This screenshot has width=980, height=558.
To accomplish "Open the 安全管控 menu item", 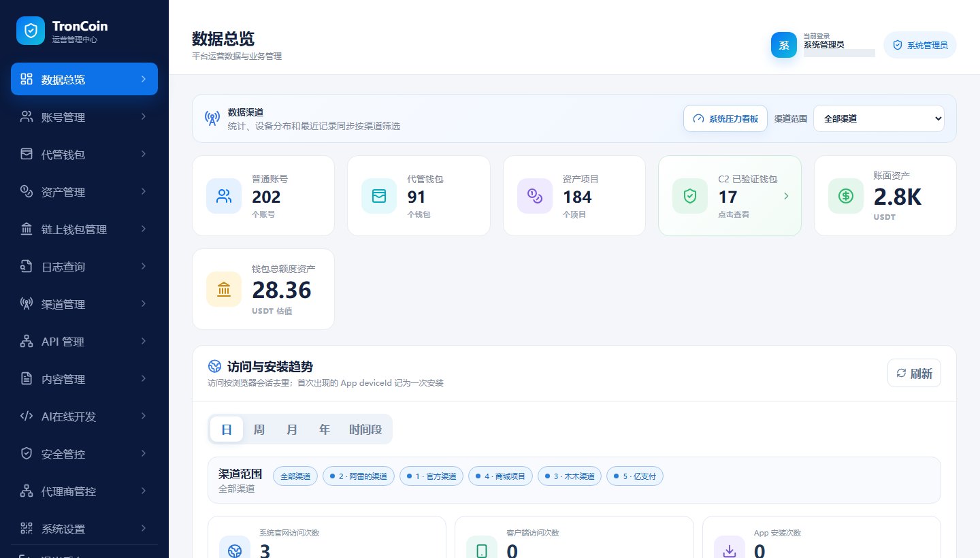I will tap(84, 453).
